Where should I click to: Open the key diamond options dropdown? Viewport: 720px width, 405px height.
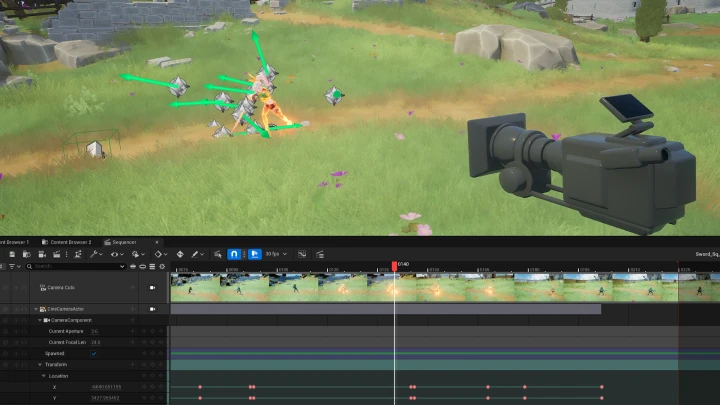click(161, 254)
